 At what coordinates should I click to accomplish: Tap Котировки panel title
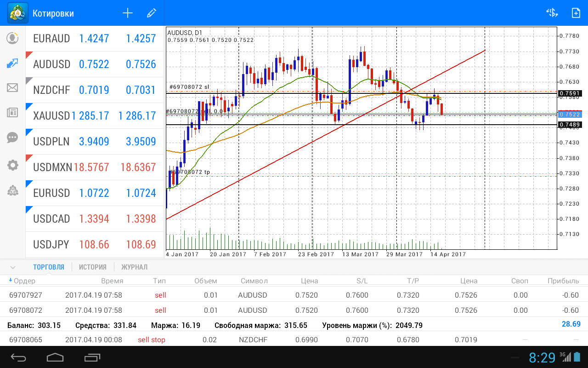[x=53, y=13]
